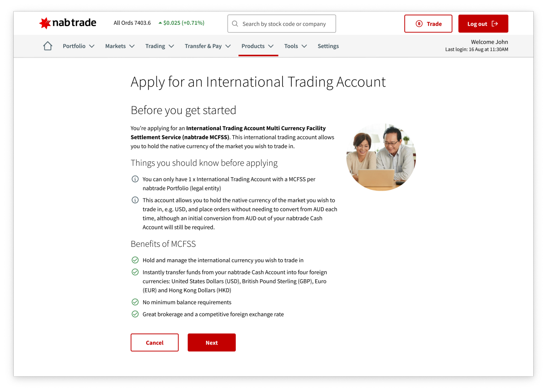The width and height of the screenshot is (547, 392).
Task: Click the search magnifier icon
Action: pyautogui.click(x=235, y=24)
